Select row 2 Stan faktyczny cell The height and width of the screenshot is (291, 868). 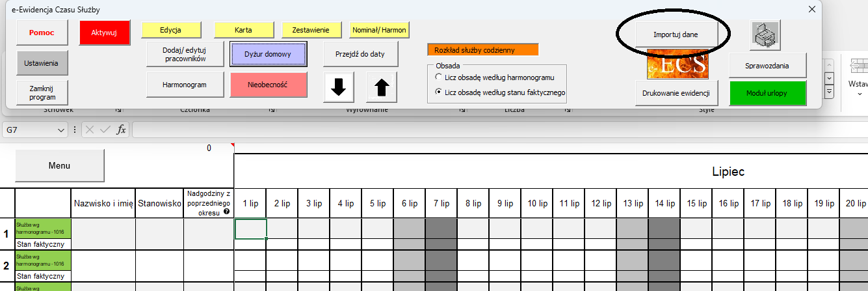[43, 275]
